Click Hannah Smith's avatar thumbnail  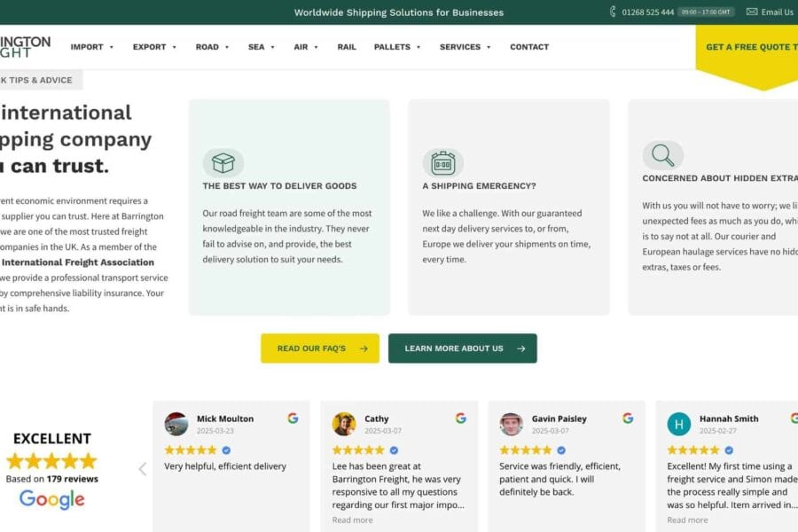click(679, 424)
